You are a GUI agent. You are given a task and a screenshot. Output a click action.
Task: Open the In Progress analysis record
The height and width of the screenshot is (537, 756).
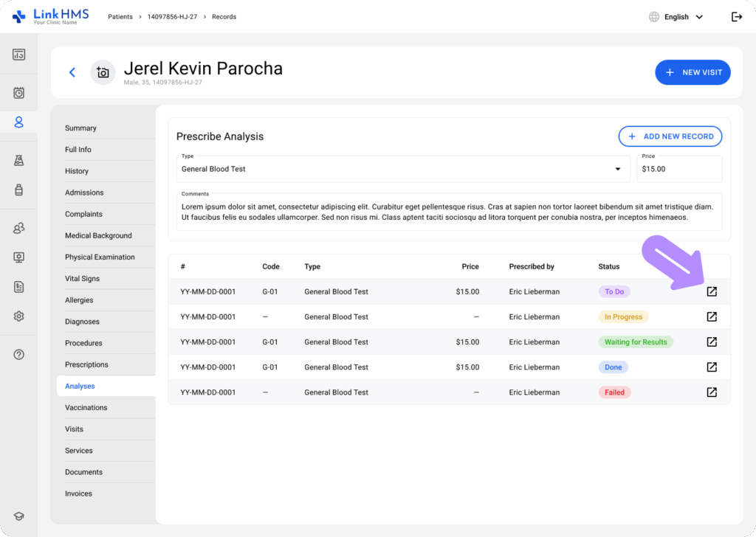[x=712, y=316]
